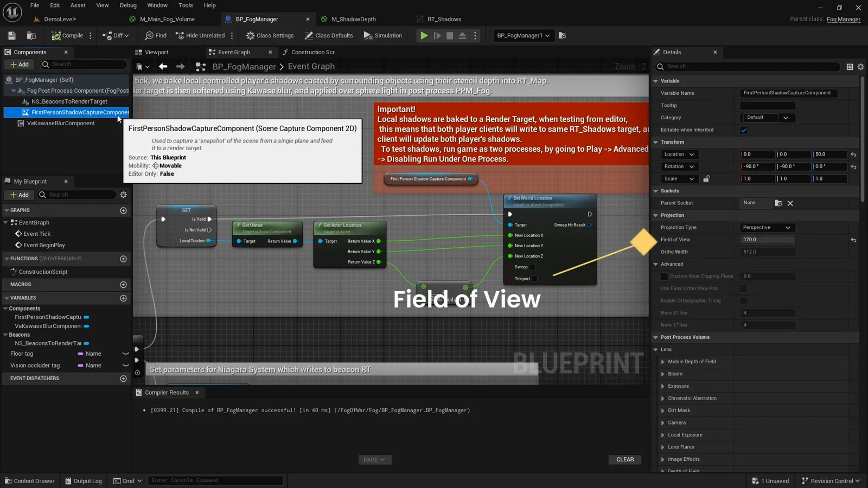Toggle Floor tag variable visibility eye
868x488 pixels.
click(x=125, y=354)
